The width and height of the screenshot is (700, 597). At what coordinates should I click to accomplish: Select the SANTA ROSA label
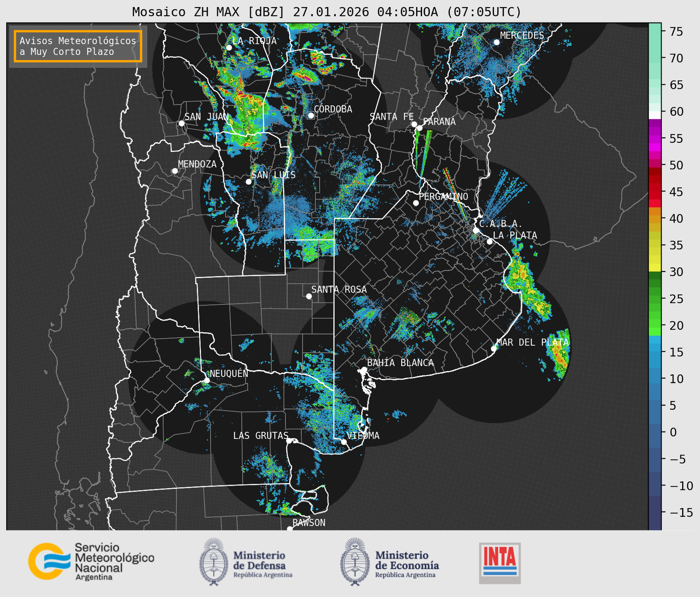tap(339, 289)
